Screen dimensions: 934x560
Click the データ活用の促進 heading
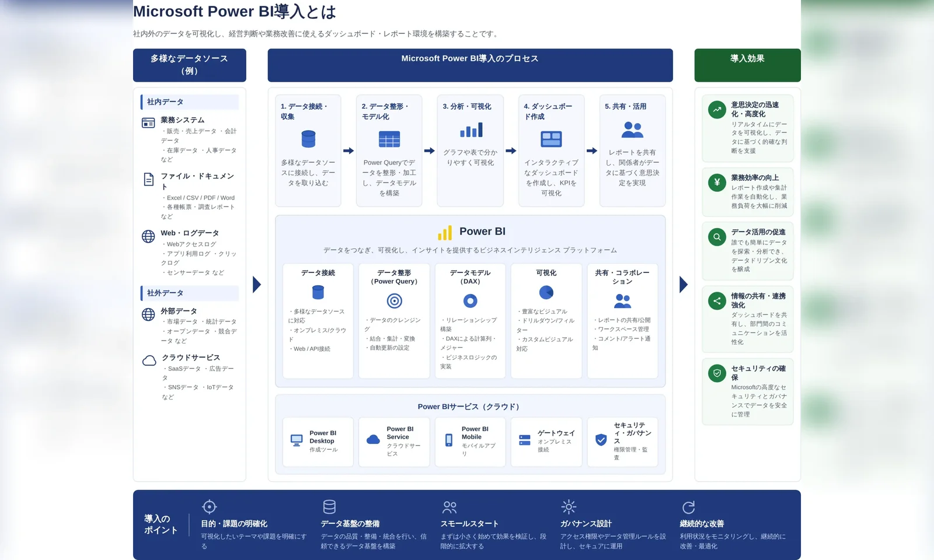[758, 232]
